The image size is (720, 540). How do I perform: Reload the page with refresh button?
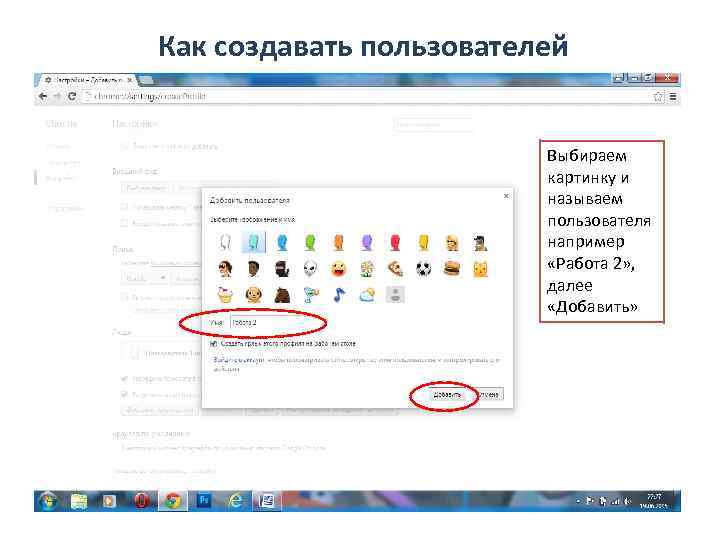72,96
